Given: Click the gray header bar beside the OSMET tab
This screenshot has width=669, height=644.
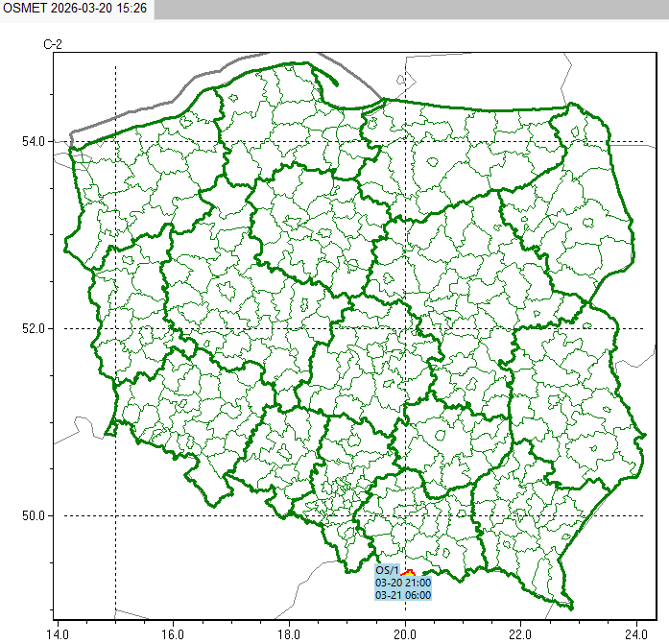Looking at the screenshot, I should (x=411, y=9).
